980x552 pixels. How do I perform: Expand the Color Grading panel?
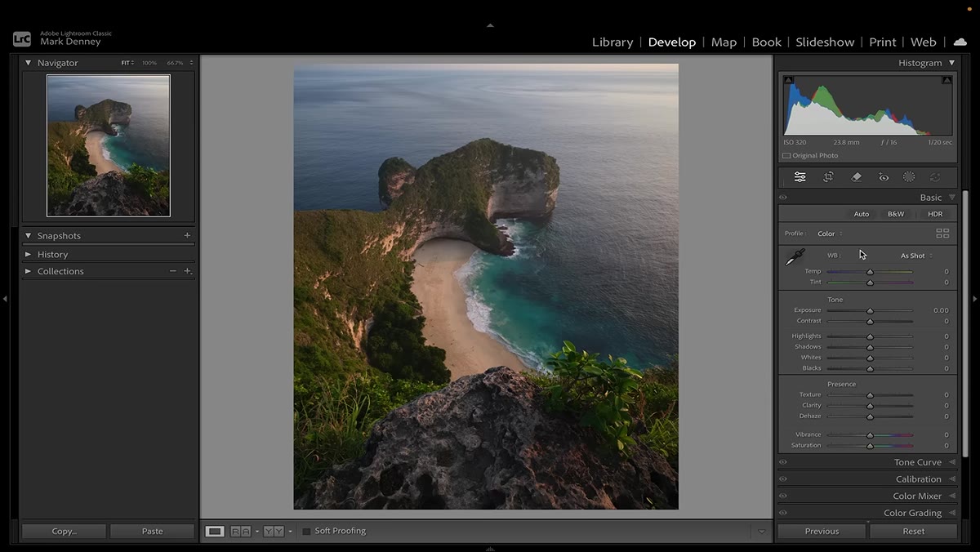951,514
